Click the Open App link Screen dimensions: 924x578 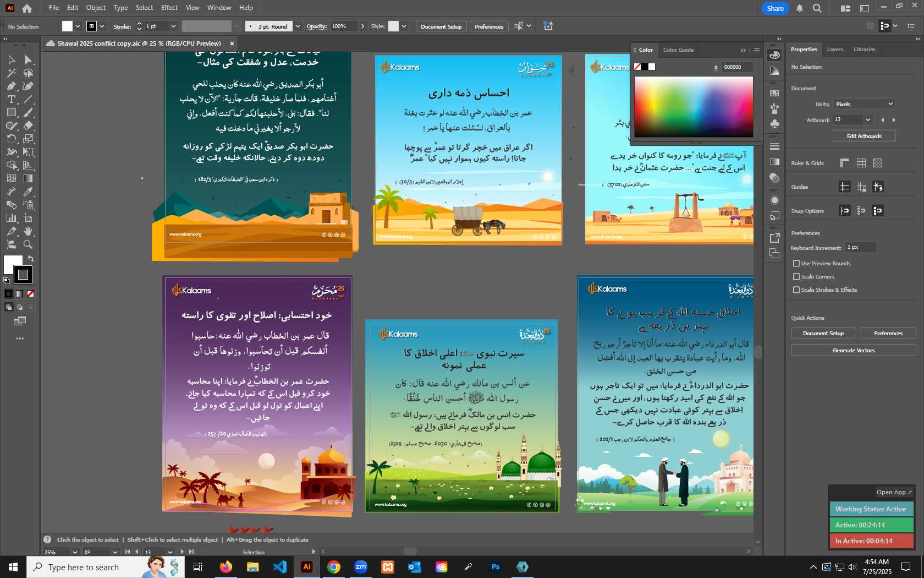click(894, 492)
